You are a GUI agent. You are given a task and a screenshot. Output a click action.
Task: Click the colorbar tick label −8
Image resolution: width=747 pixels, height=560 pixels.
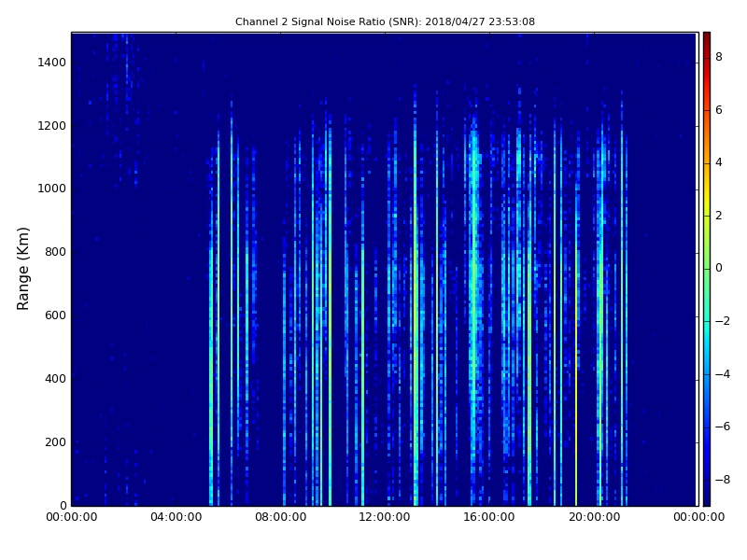[x=723, y=480]
